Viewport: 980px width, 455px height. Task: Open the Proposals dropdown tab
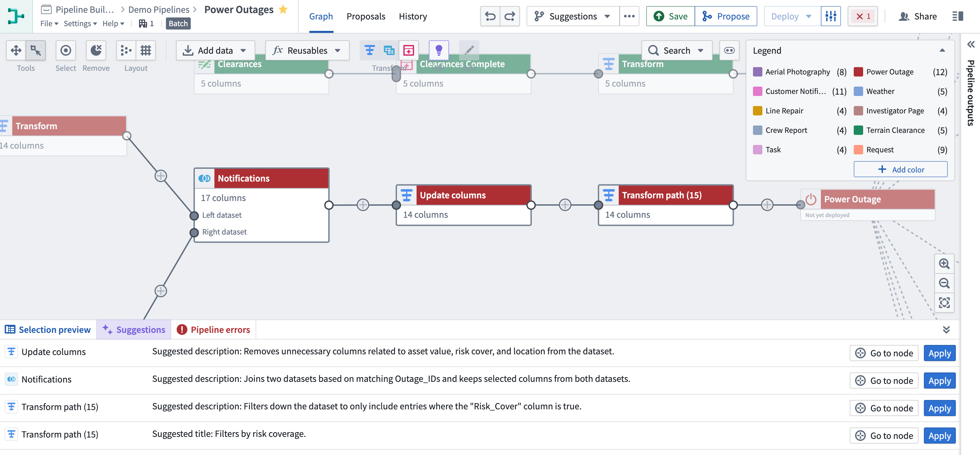[365, 16]
